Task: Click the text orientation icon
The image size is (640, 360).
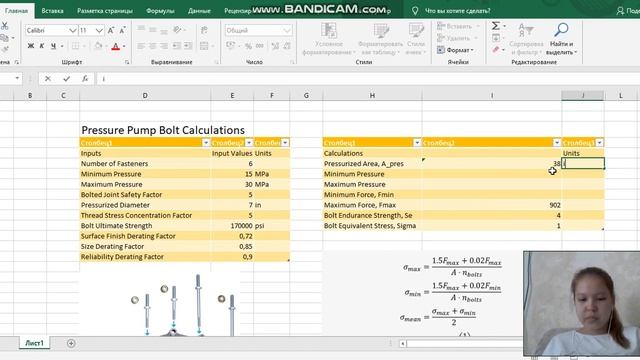Action: 177,30
